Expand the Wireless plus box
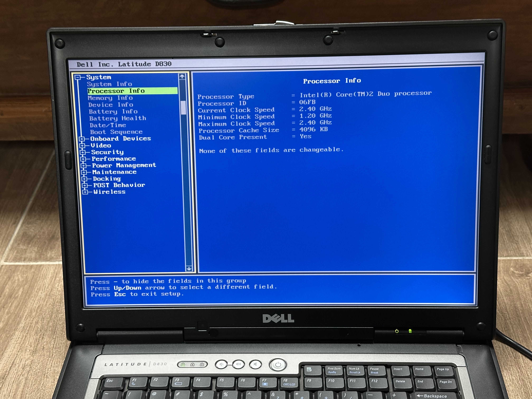Viewport: 532px width, 399px height. [x=85, y=192]
